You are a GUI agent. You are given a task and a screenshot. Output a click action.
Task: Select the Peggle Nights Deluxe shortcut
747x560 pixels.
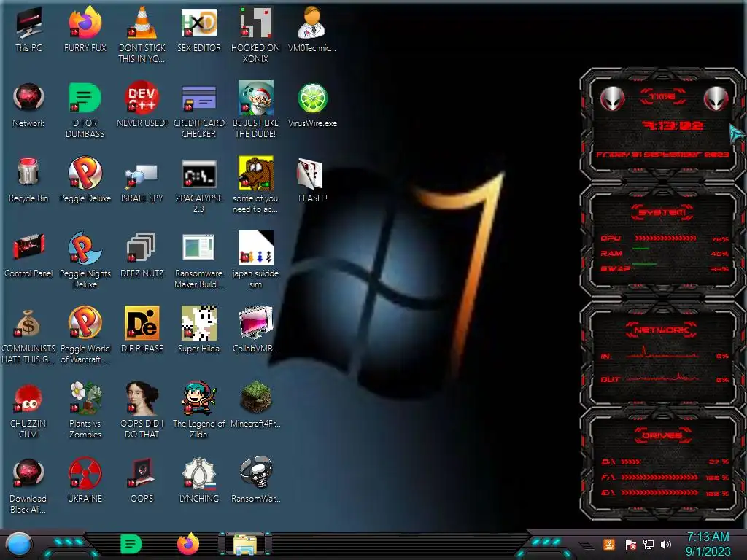[85, 260]
